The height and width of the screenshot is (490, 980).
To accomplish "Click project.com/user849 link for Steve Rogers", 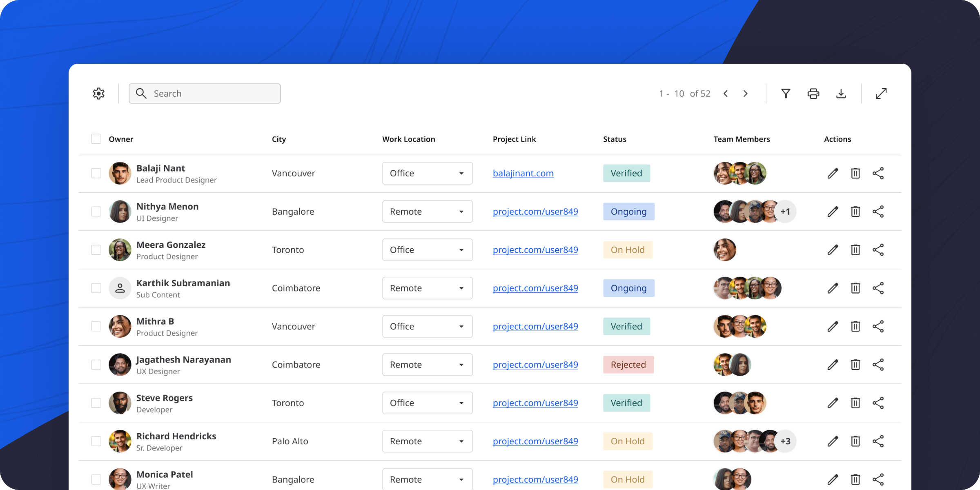I will (x=535, y=403).
